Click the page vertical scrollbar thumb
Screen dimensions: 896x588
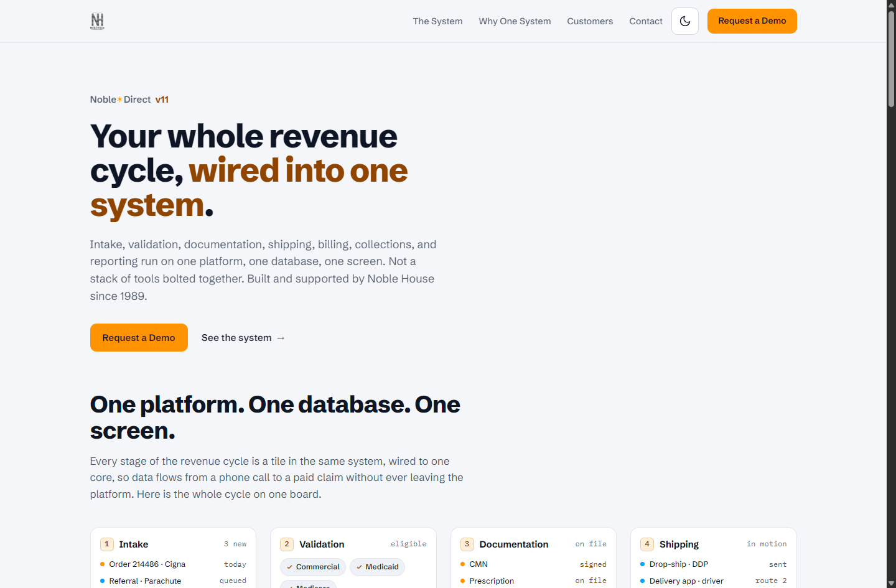point(891,59)
